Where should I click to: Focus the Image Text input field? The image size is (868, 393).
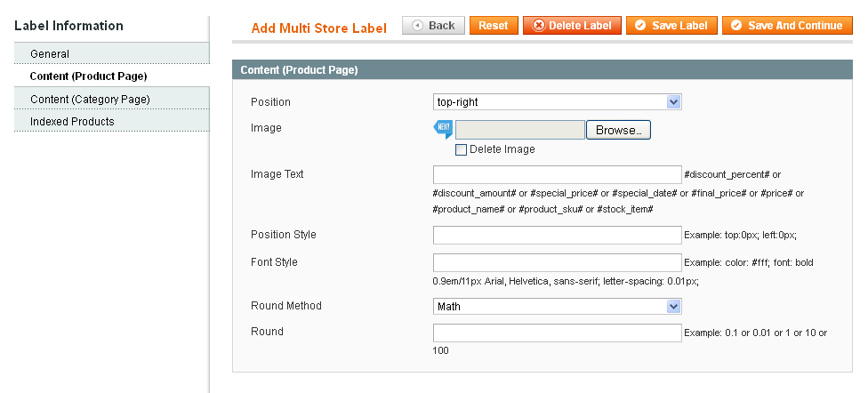557,174
